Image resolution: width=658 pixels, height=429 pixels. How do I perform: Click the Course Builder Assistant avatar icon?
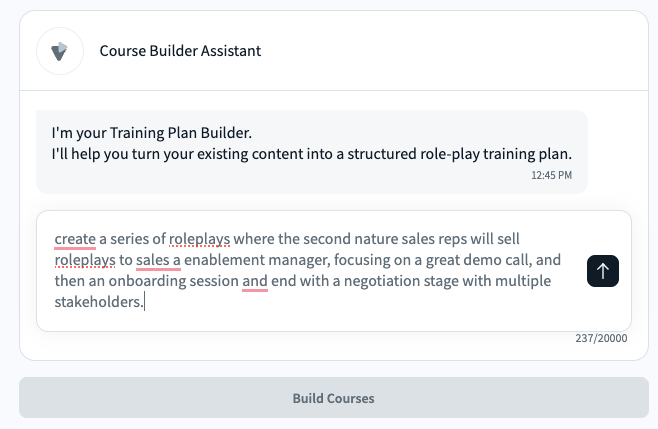pyautogui.click(x=60, y=50)
